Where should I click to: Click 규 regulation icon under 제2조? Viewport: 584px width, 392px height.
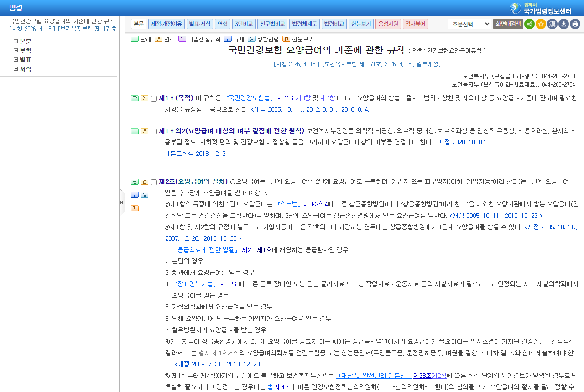(135, 195)
